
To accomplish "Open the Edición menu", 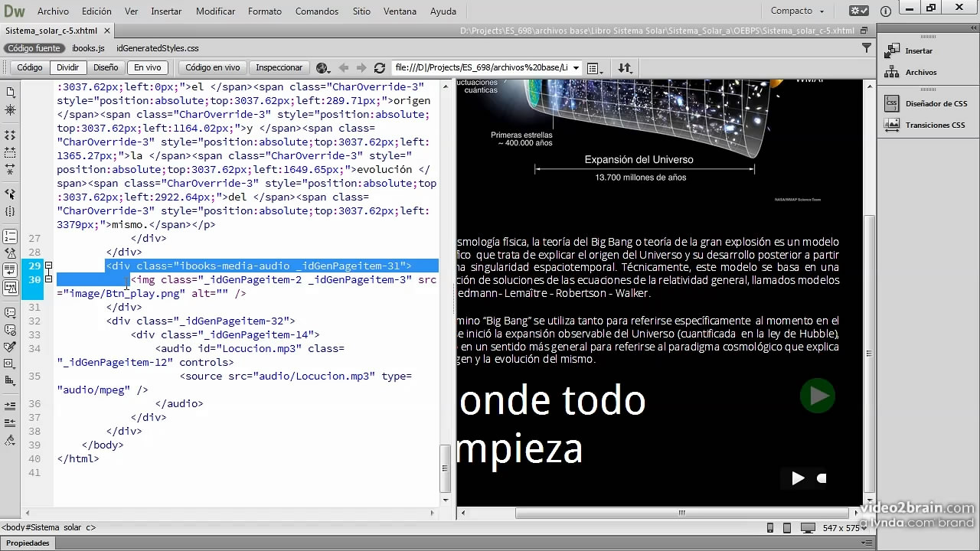I will point(96,11).
